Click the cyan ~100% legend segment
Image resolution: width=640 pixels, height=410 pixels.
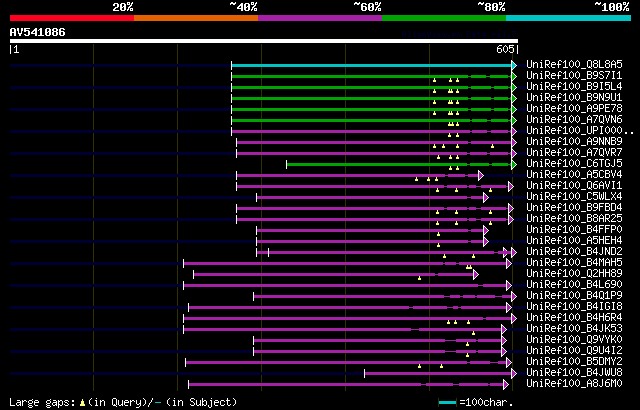pos(569,18)
